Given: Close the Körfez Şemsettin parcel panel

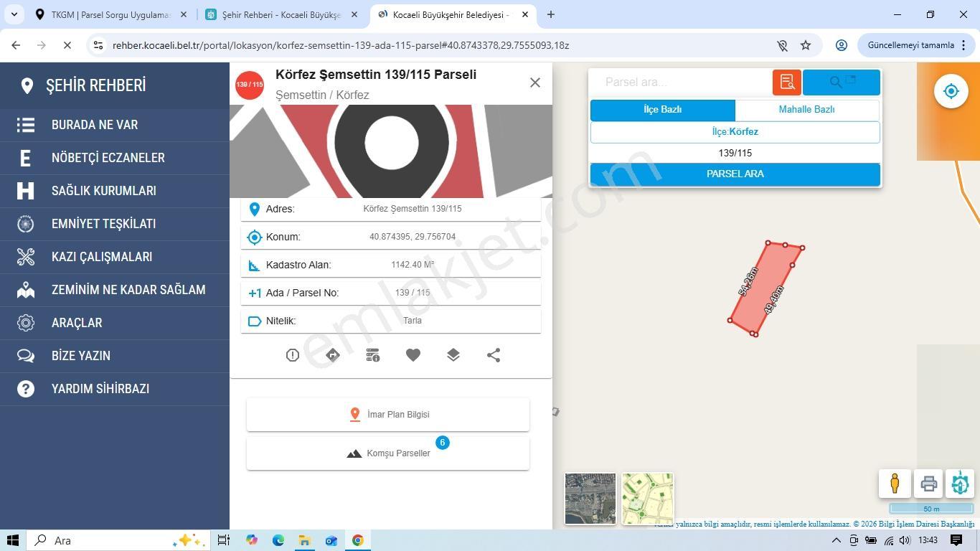Looking at the screenshot, I should coord(535,83).
